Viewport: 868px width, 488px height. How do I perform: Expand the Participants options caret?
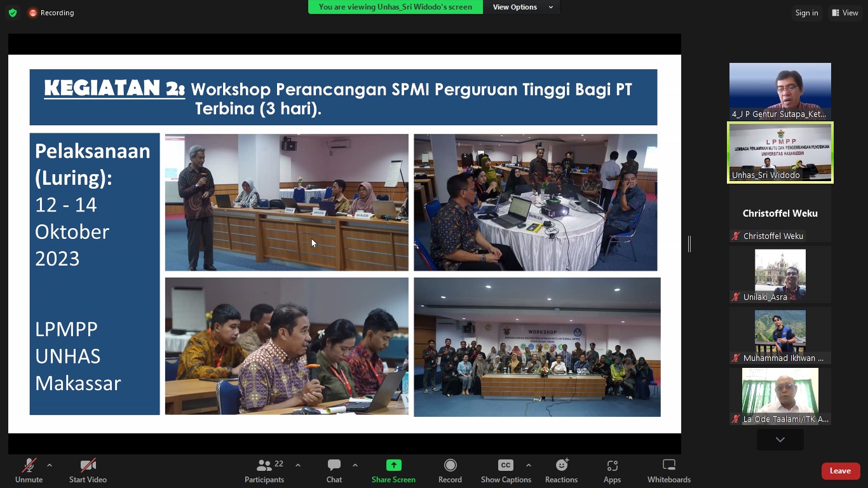(298, 465)
